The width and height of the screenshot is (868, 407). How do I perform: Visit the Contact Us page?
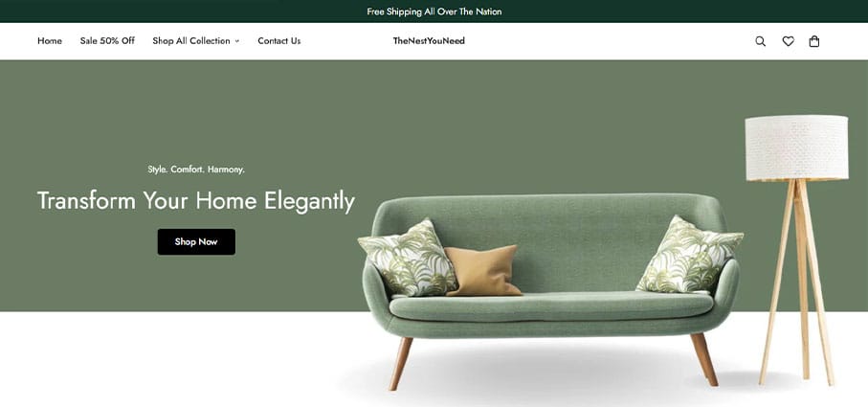coord(279,41)
